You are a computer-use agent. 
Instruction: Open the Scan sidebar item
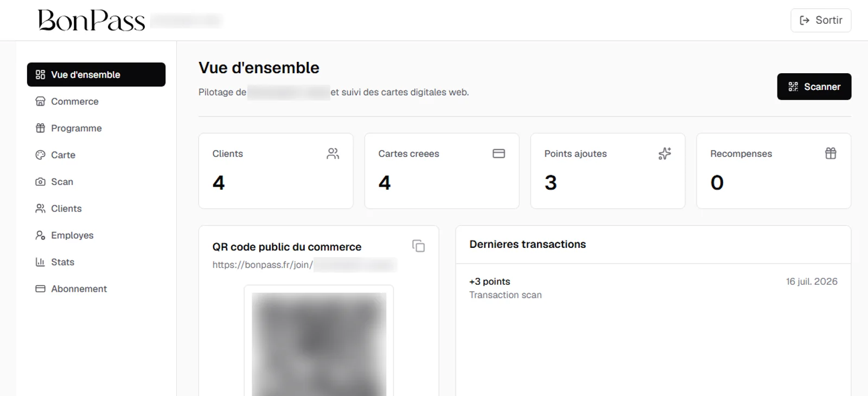(x=96, y=182)
